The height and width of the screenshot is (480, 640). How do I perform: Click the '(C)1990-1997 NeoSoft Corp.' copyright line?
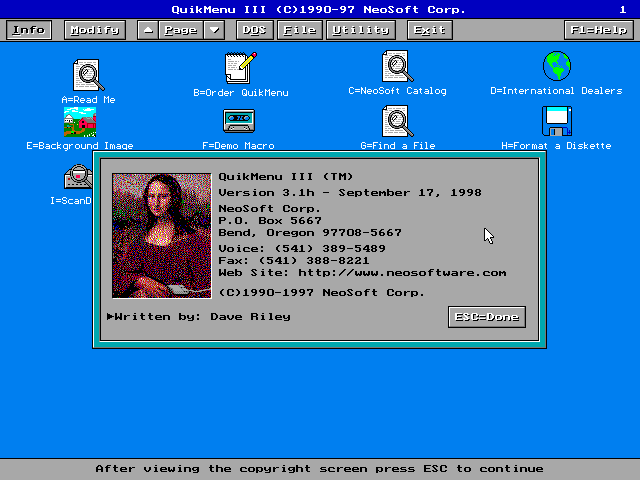(322, 293)
